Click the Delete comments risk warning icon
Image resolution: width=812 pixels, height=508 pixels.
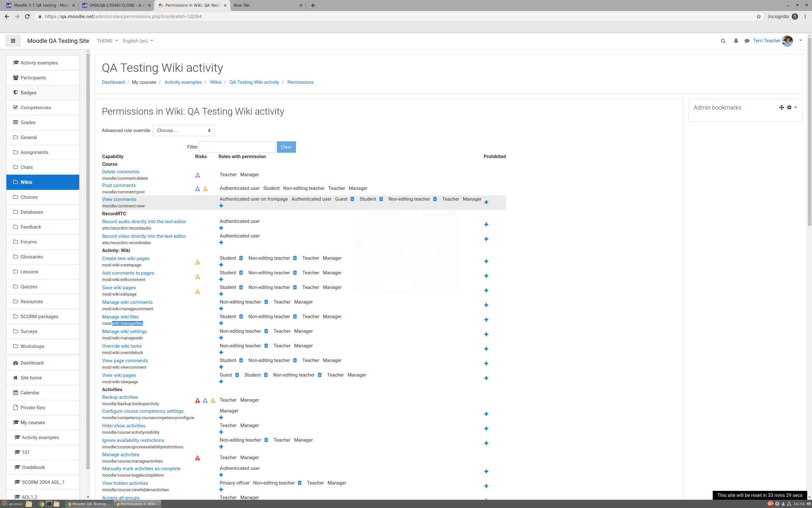tap(198, 175)
